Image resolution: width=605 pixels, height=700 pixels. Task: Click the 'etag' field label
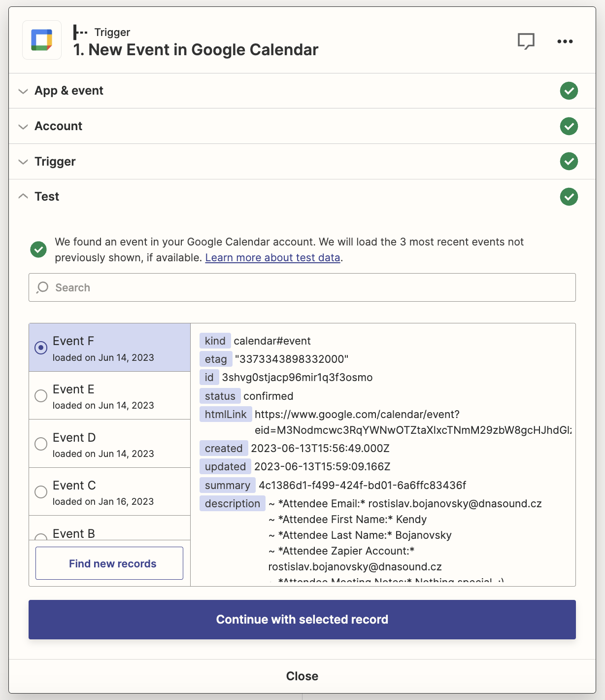click(x=216, y=359)
